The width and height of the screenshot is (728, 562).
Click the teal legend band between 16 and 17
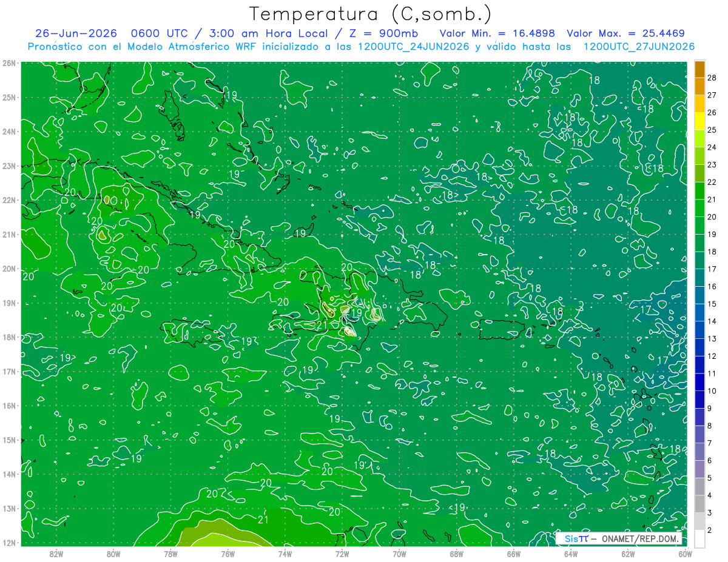tap(699, 278)
